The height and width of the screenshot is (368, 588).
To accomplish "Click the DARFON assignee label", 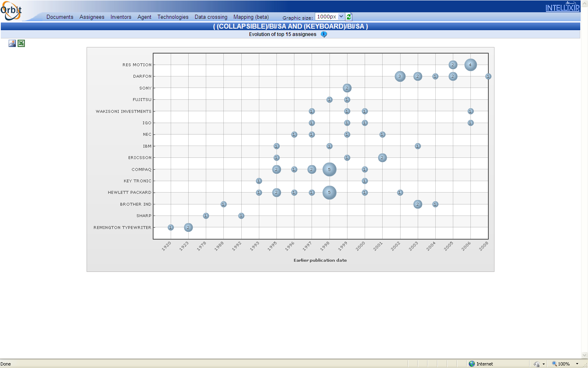I will (142, 76).
